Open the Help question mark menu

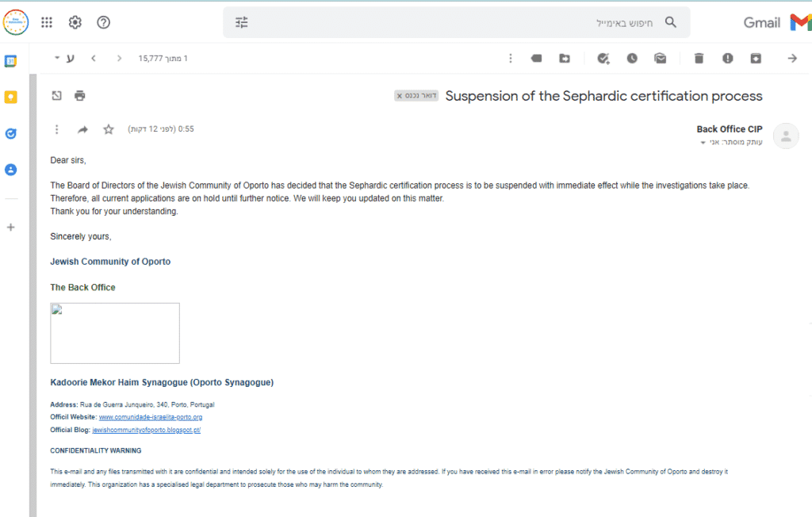104,22
